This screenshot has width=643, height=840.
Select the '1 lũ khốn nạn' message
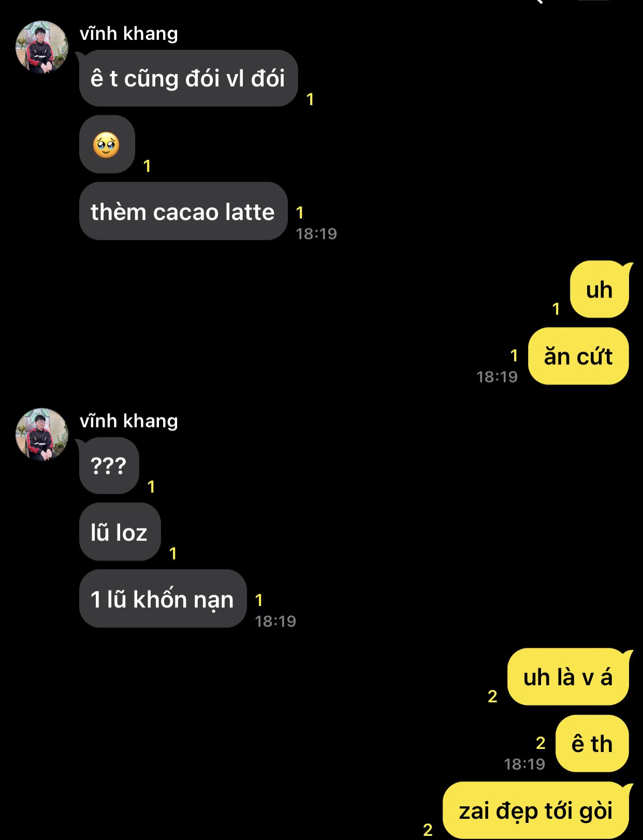[163, 599]
